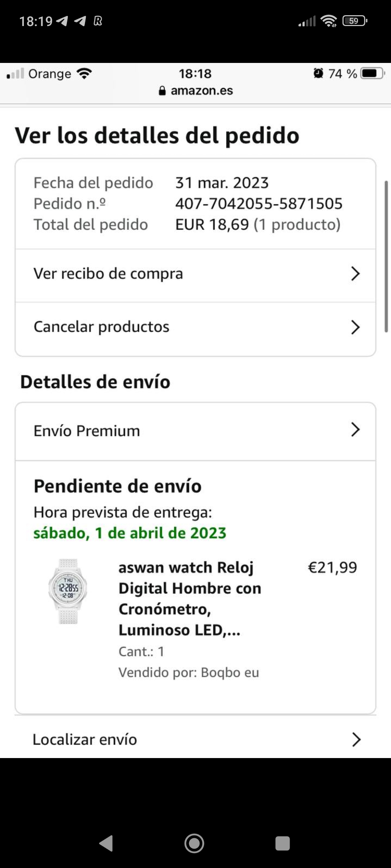391x868 pixels.
Task: Tap the first Telegram notification icon
Action: [x=62, y=21]
